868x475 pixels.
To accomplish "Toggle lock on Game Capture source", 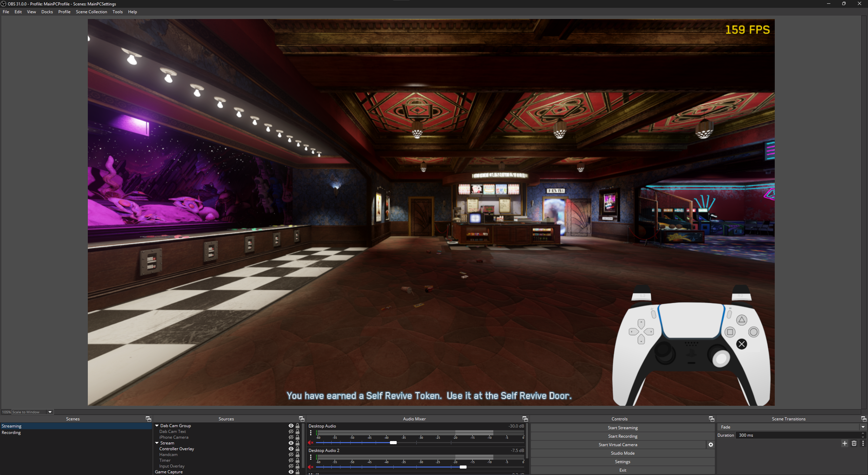I will pos(297,472).
